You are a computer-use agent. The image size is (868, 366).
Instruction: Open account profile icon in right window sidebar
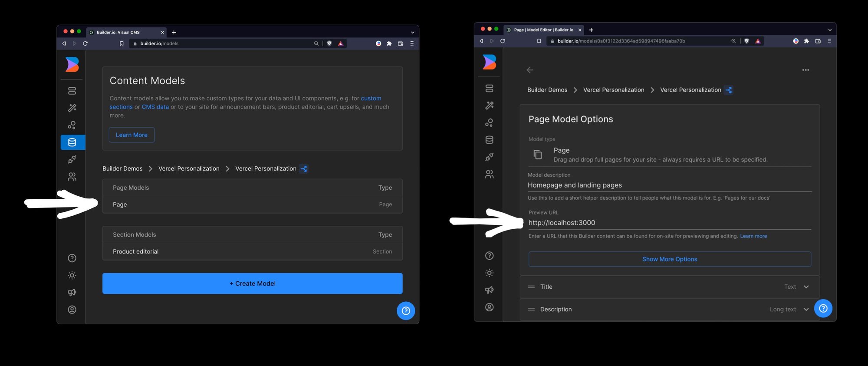489,307
